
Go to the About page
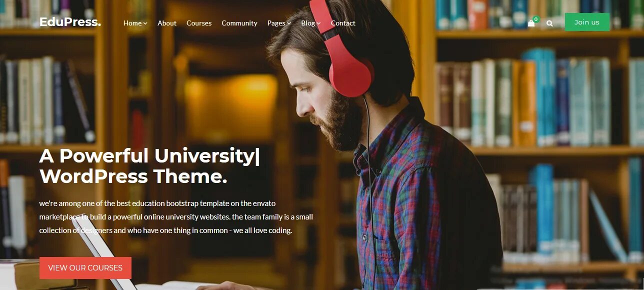click(x=167, y=23)
